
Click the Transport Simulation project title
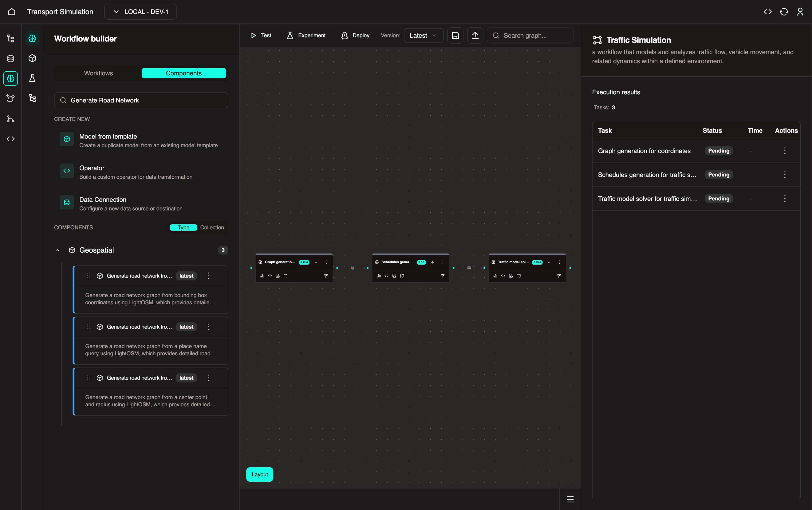[60, 12]
